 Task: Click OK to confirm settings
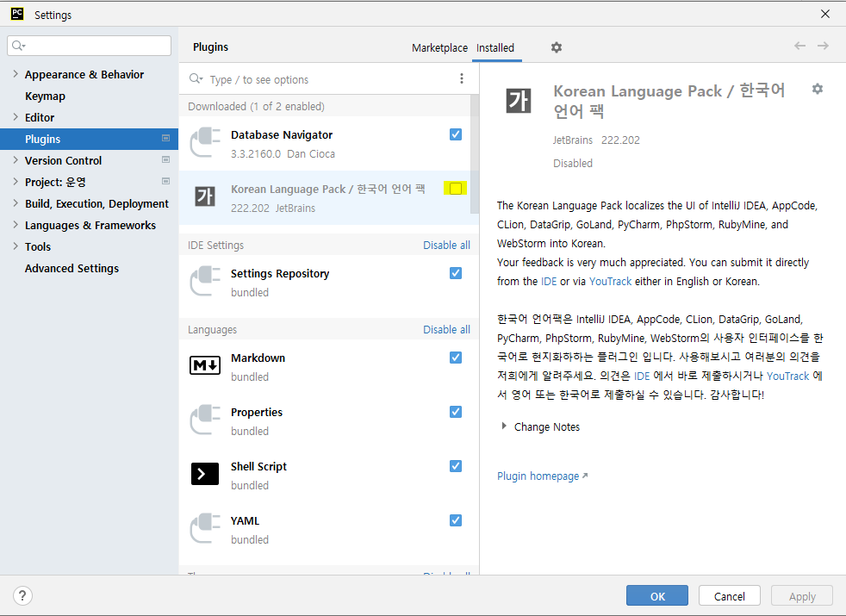(x=657, y=596)
